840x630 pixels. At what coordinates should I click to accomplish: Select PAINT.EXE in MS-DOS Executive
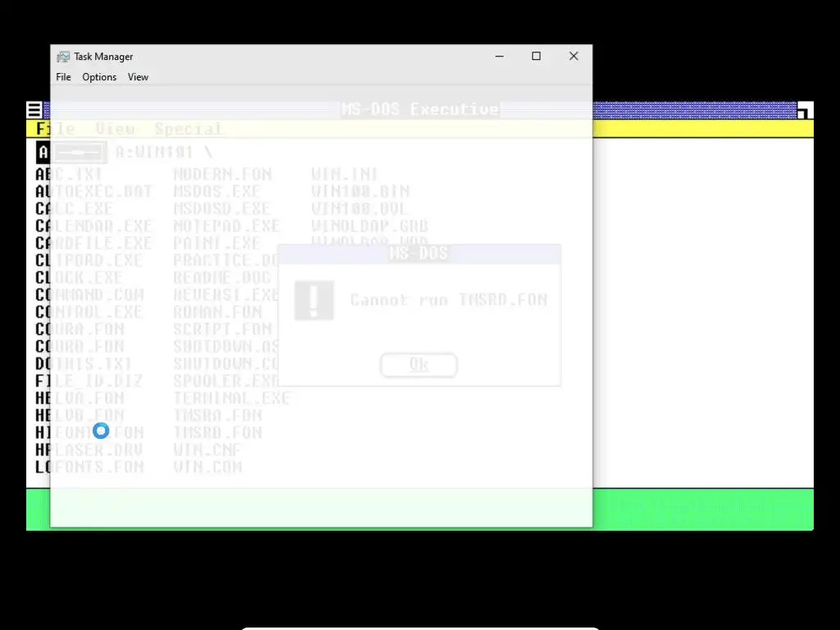tap(217, 243)
